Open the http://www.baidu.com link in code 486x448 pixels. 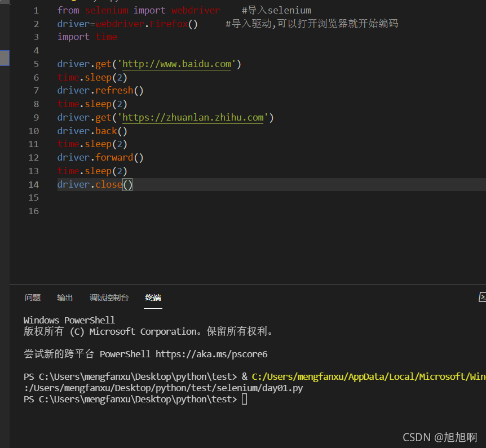[x=176, y=64]
